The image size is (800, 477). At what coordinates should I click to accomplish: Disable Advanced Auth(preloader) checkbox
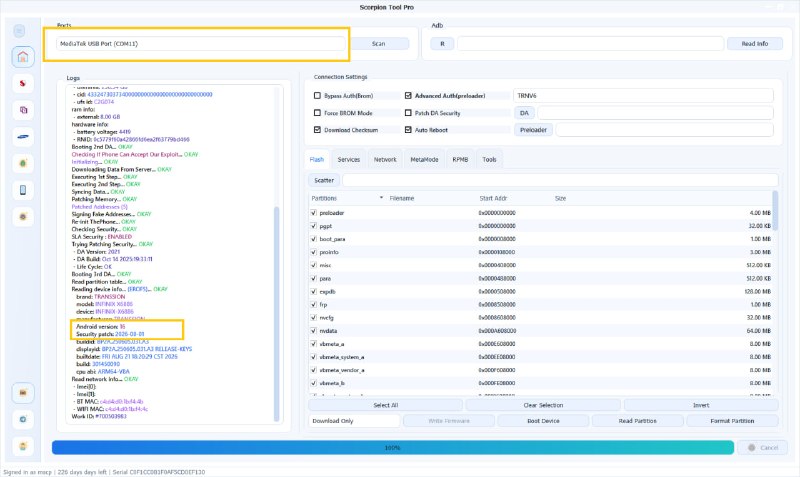pyautogui.click(x=408, y=95)
